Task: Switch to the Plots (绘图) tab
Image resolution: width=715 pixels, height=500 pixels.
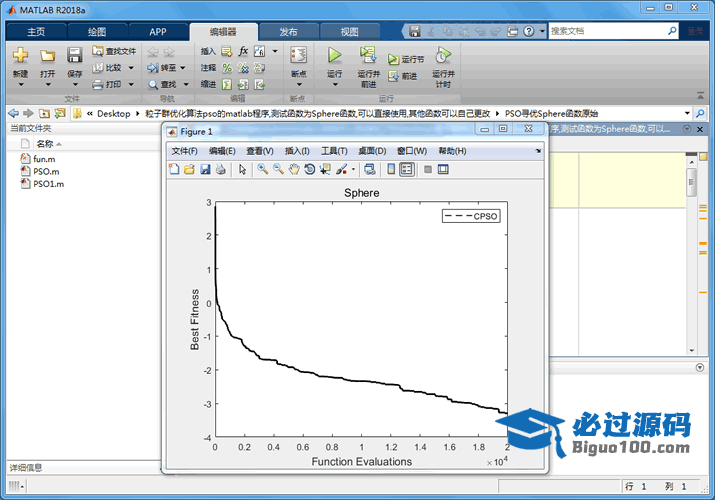Action: coord(97,31)
